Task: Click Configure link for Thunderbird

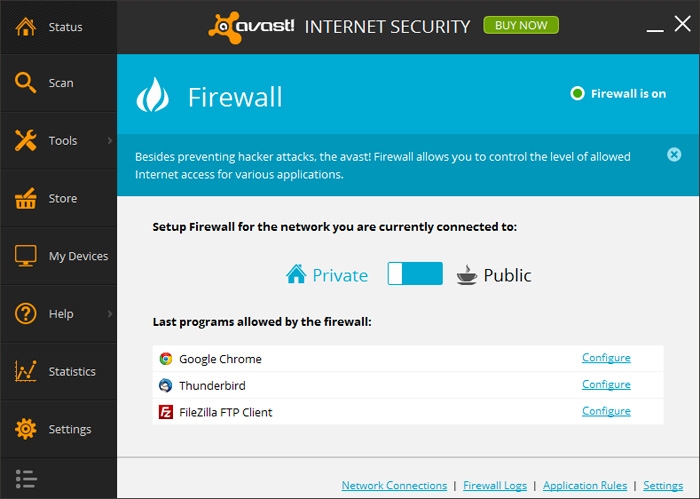Action: point(606,384)
